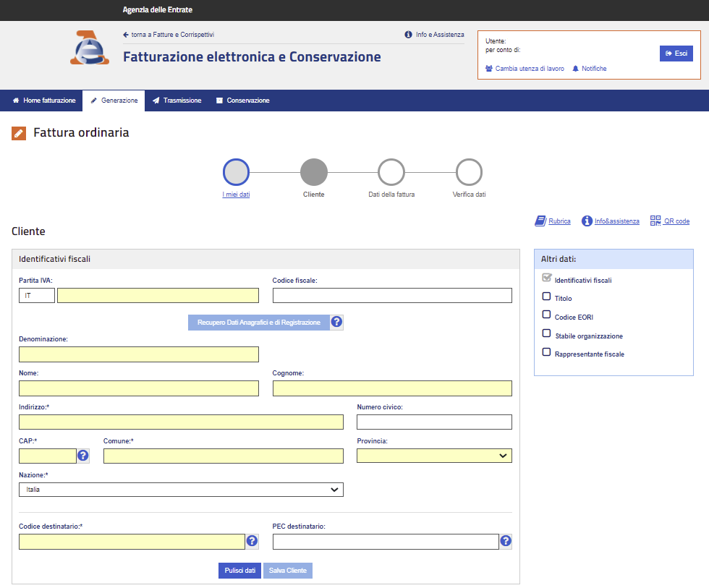Click help icon beside Codice destinatario field
The width and height of the screenshot is (709, 588).
252,541
